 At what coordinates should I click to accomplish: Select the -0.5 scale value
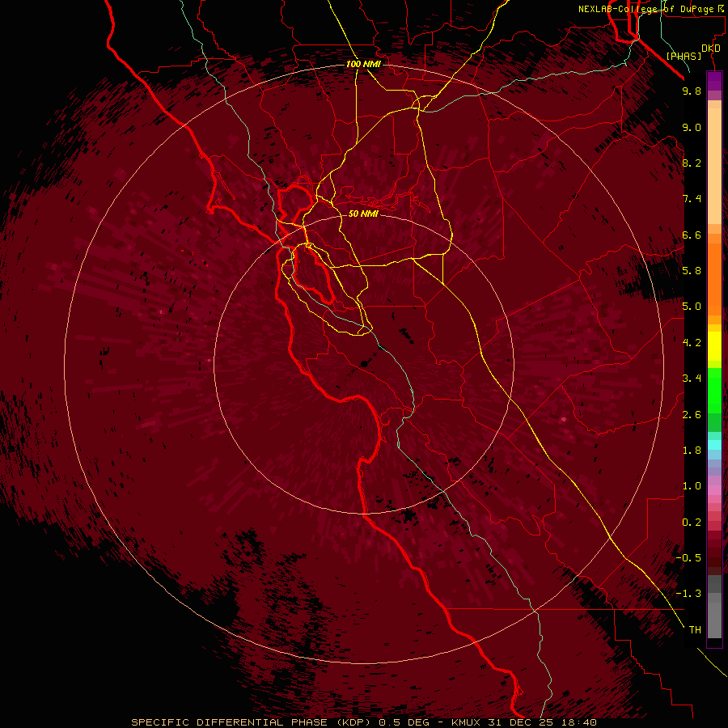pyautogui.click(x=688, y=558)
